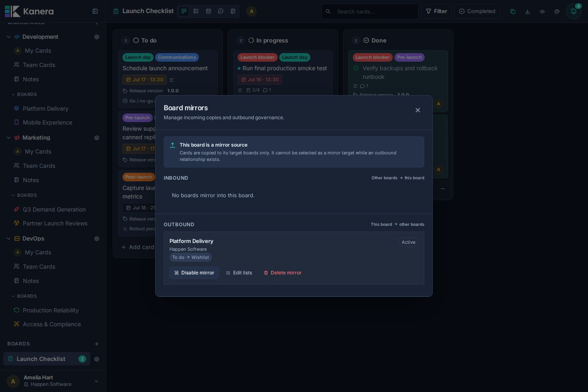Screen dimensions: 588x392
Task: Open Platform Delivery board in sidebar
Action: click(45, 109)
